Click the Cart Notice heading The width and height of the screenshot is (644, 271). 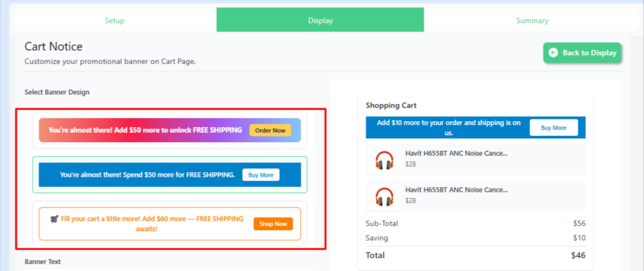[53, 47]
